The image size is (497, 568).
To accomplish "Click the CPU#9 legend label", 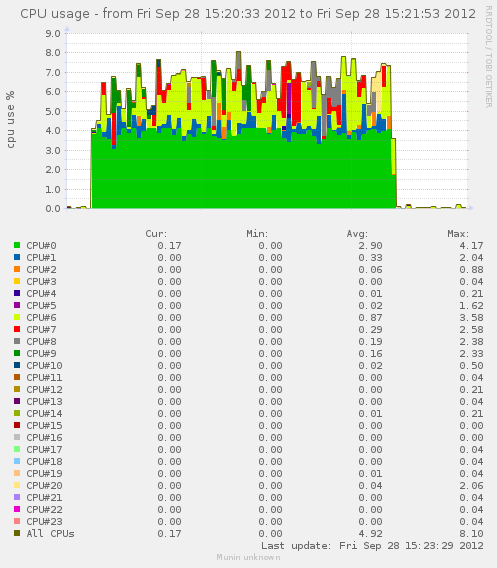I will (x=41, y=354).
